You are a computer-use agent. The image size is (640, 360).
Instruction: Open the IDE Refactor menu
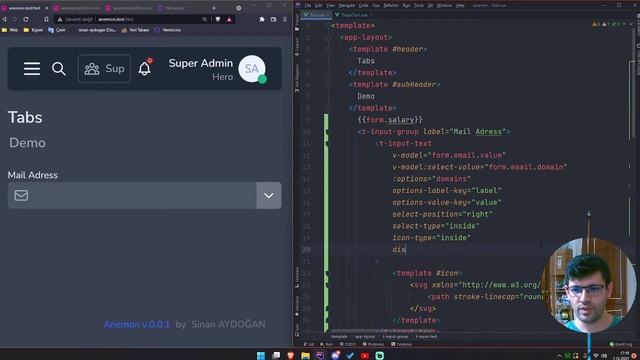pos(391,5)
